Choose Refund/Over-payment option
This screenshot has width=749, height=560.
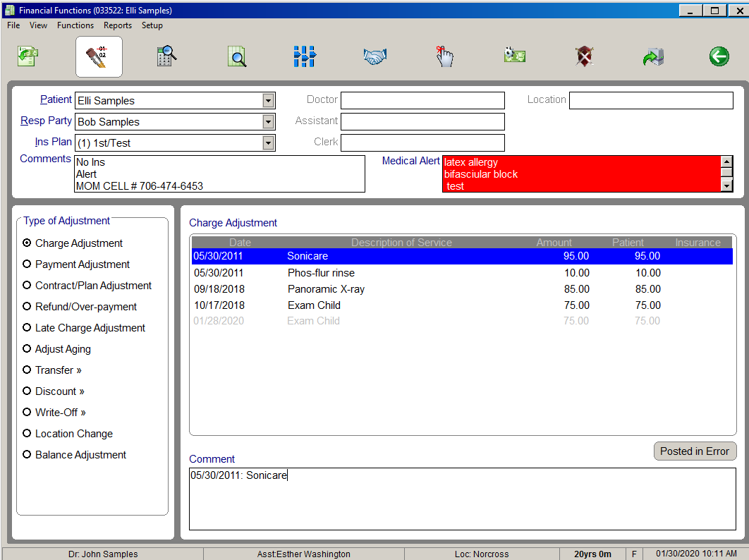click(x=27, y=306)
